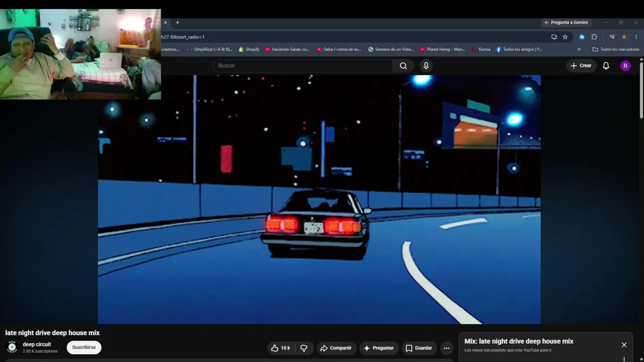Open the Shopify bookmark
The width and height of the screenshot is (644, 362).
(249, 49)
